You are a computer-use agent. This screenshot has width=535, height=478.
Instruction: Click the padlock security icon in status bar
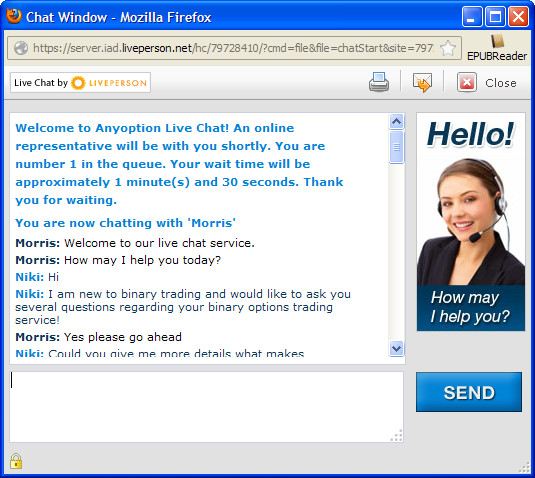pos(16,461)
